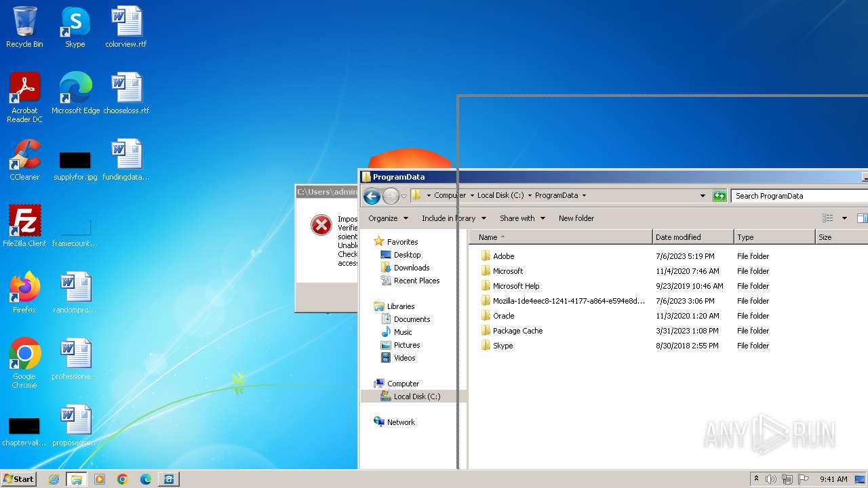This screenshot has width=868, height=488.
Task: Select the Microsoft Help folder
Action: [x=516, y=286]
